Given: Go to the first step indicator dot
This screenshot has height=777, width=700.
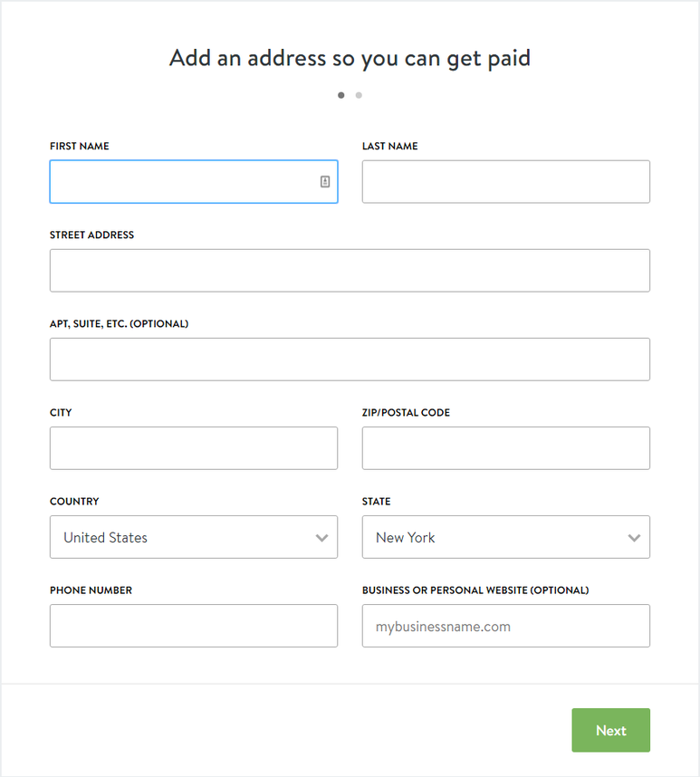Looking at the screenshot, I should pos(341,95).
